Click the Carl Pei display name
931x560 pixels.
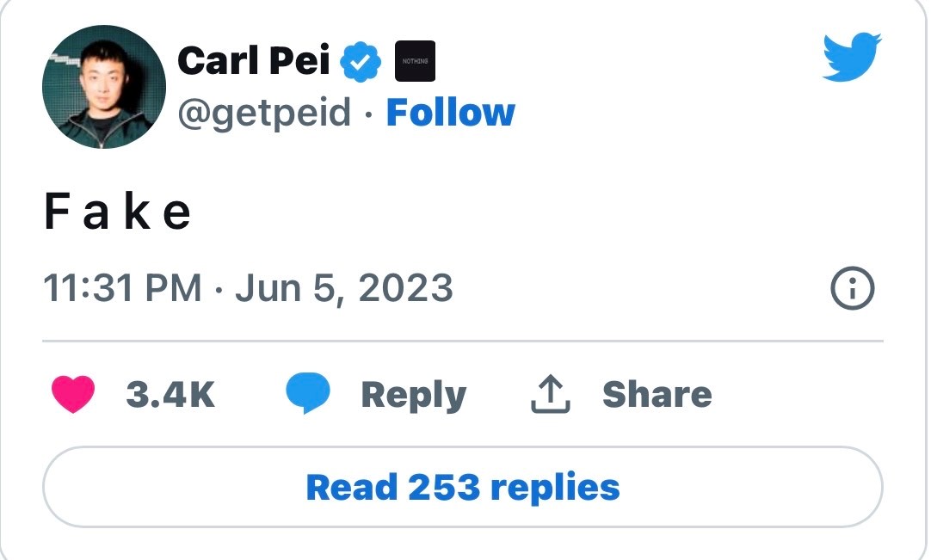click(256, 61)
